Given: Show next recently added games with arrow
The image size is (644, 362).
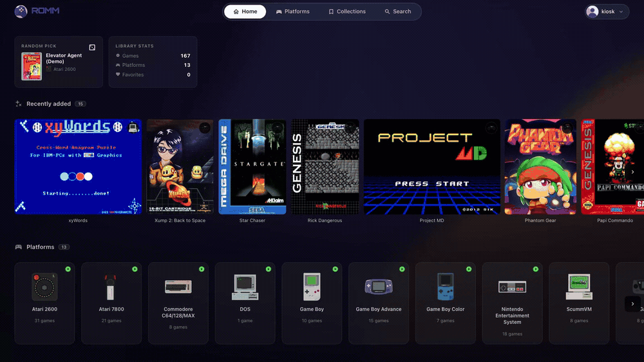Looking at the screenshot, I should pos(632,172).
